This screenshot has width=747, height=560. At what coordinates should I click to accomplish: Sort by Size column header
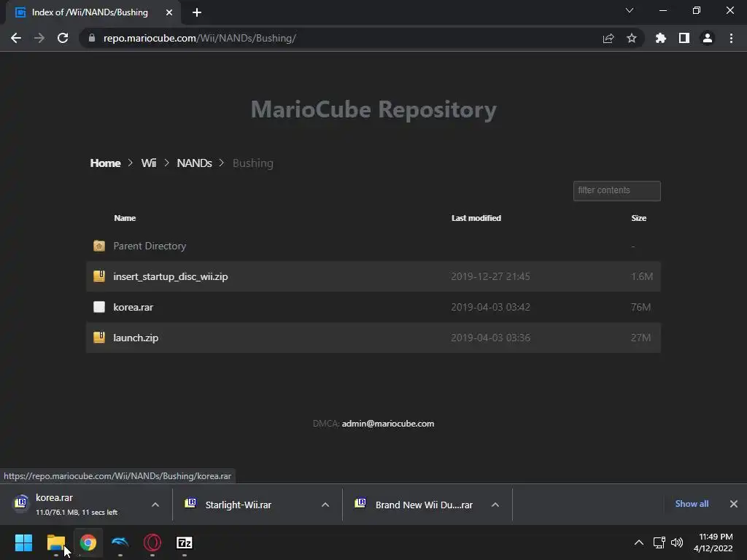639,218
